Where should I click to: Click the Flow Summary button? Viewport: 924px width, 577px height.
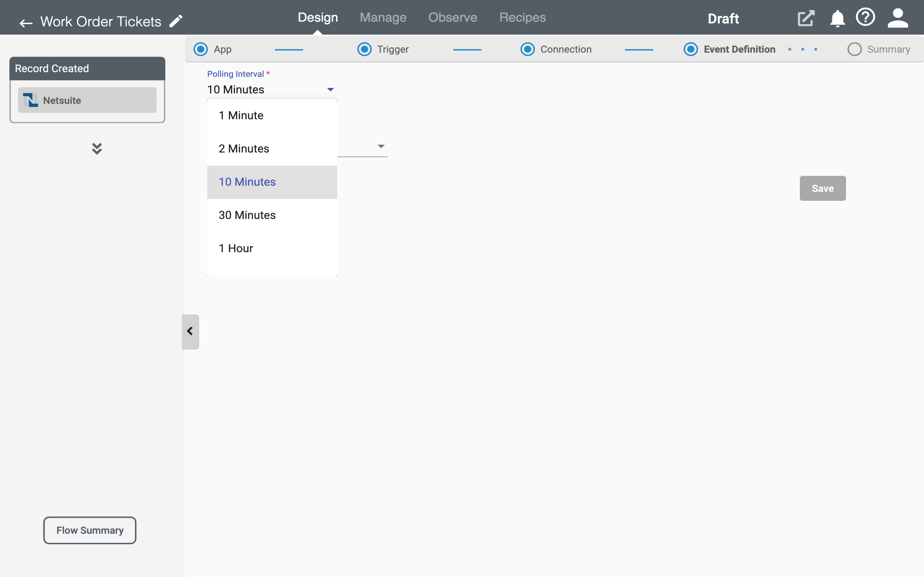click(90, 530)
